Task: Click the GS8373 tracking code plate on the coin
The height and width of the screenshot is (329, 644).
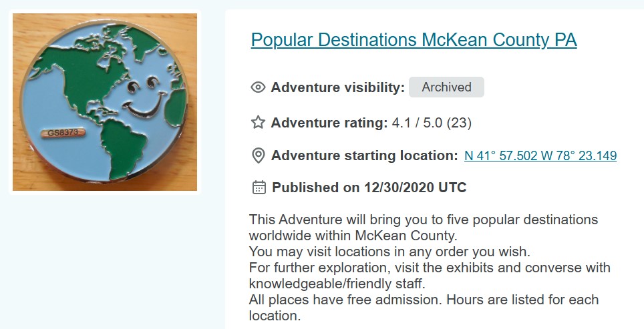Action: pos(63,133)
